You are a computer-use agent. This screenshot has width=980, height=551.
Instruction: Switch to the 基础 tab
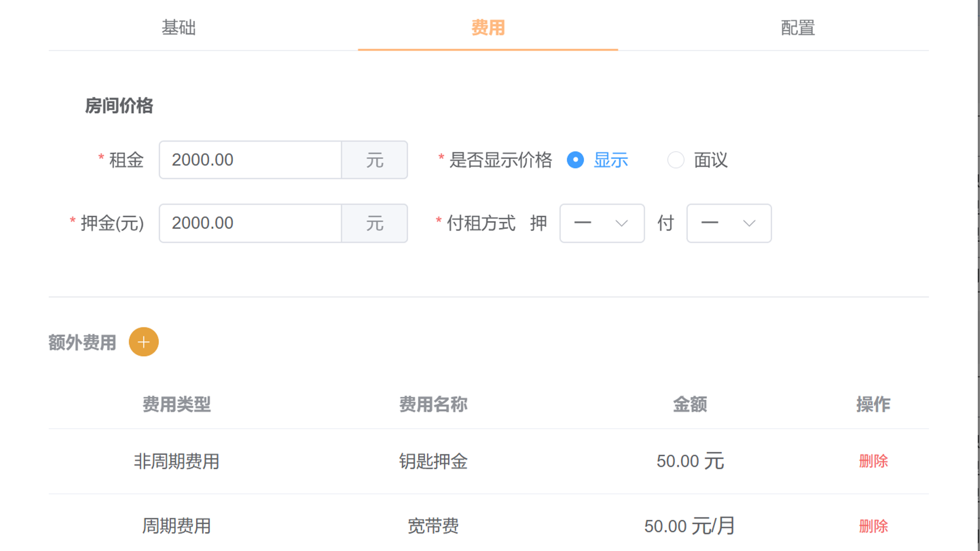tap(178, 28)
